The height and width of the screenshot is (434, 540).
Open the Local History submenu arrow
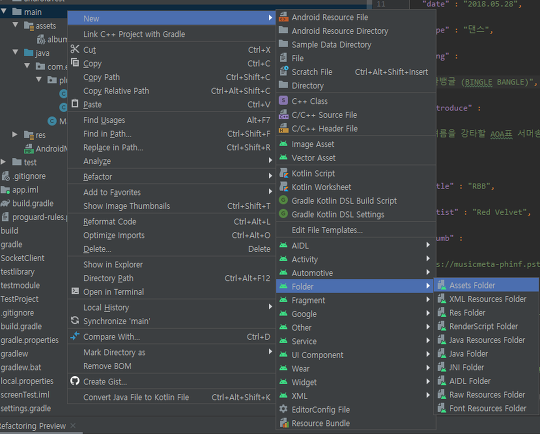tap(270, 307)
